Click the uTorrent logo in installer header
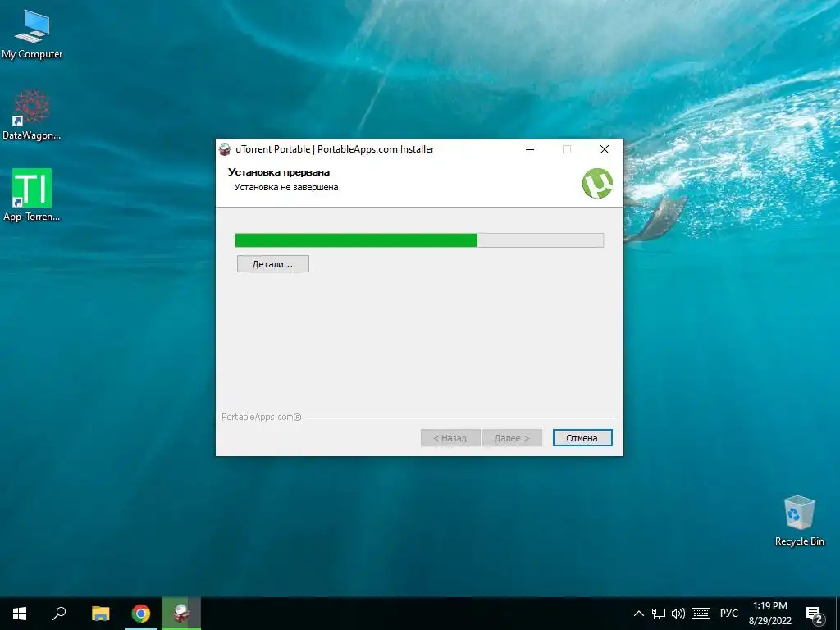The image size is (840, 630). 597,183
